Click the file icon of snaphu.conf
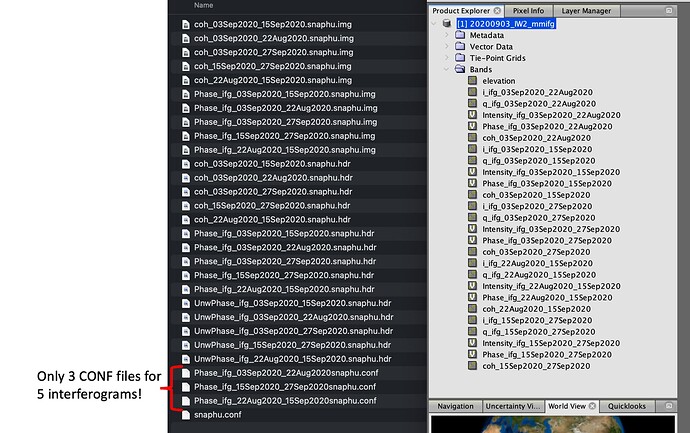Viewport: 690px width, 433px height. (x=186, y=415)
